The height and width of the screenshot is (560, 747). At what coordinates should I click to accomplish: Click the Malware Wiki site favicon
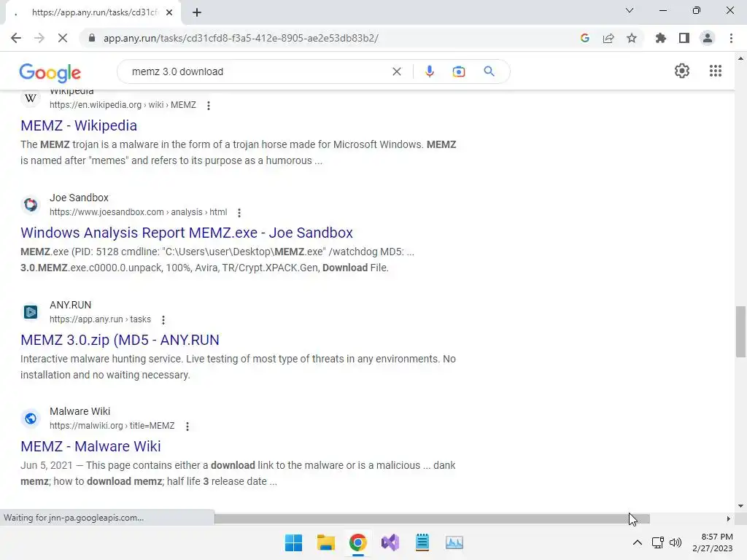coord(31,419)
